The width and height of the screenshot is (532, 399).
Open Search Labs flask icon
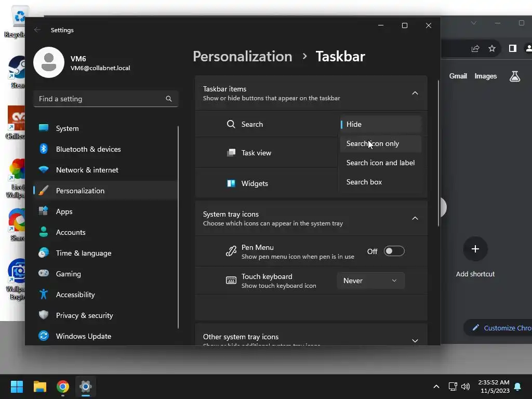coord(515,76)
